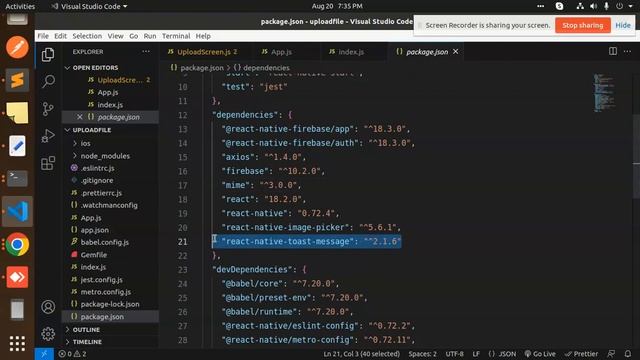Open the volume indicator in top bar
The width and height of the screenshot is (640, 360).
point(593,6)
